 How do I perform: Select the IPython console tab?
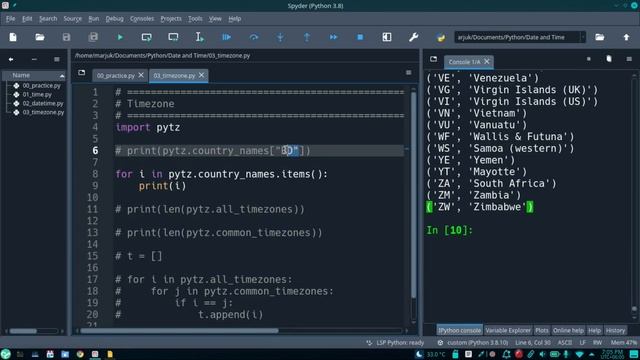459,330
